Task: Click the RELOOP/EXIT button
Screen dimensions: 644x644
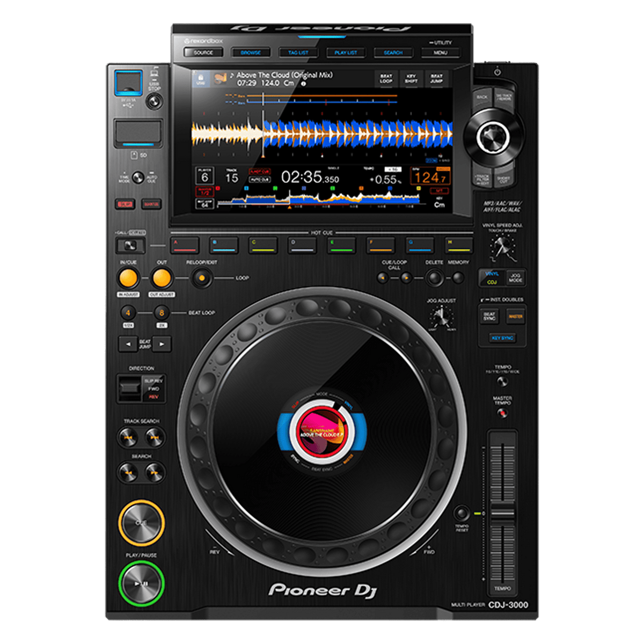Action: (x=202, y=278)
